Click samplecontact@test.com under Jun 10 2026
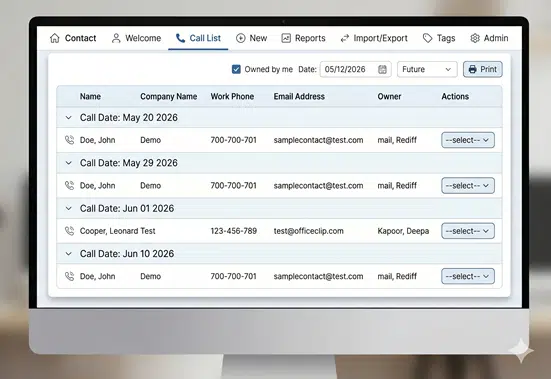Screen dimensions: 551x379 [318, 276]
